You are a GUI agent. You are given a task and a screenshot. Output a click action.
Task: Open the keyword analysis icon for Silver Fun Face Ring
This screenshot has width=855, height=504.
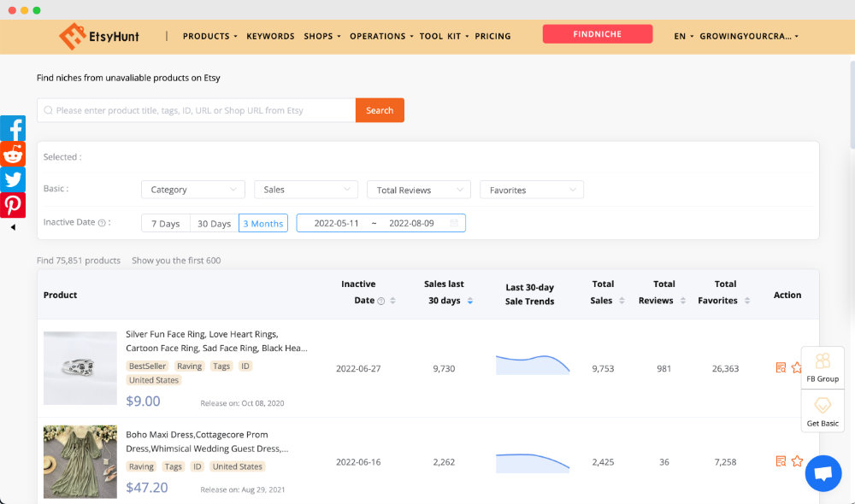tap(780, 366)
